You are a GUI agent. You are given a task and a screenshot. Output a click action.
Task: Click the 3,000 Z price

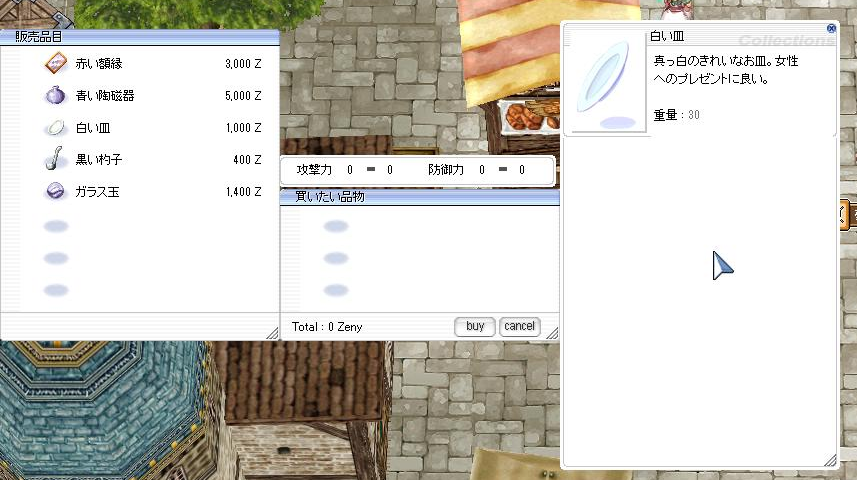point(243,64)
